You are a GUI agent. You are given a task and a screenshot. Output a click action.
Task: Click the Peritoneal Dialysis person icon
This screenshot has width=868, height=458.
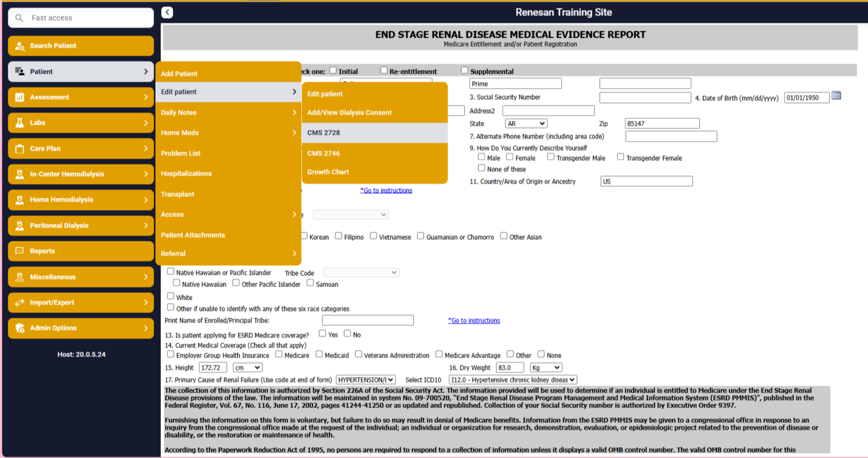click(20, 225)
